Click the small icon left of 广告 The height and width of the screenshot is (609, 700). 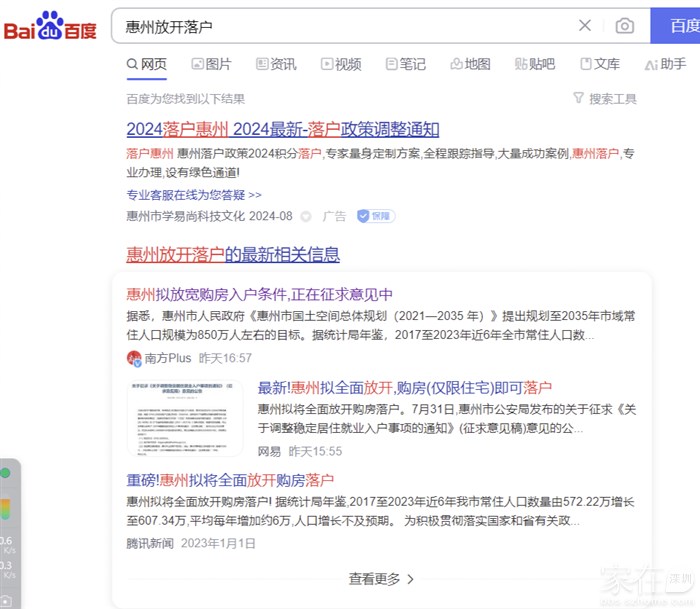coord(306,216)
